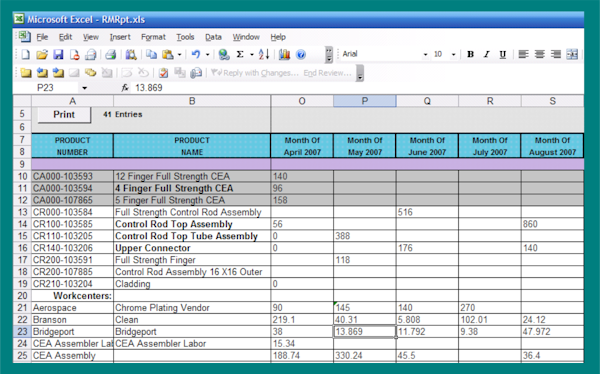Copy the selection with the Copy icon
This screenshot has width=600, height=374.
pyautogui.click(x=152, y=55)
